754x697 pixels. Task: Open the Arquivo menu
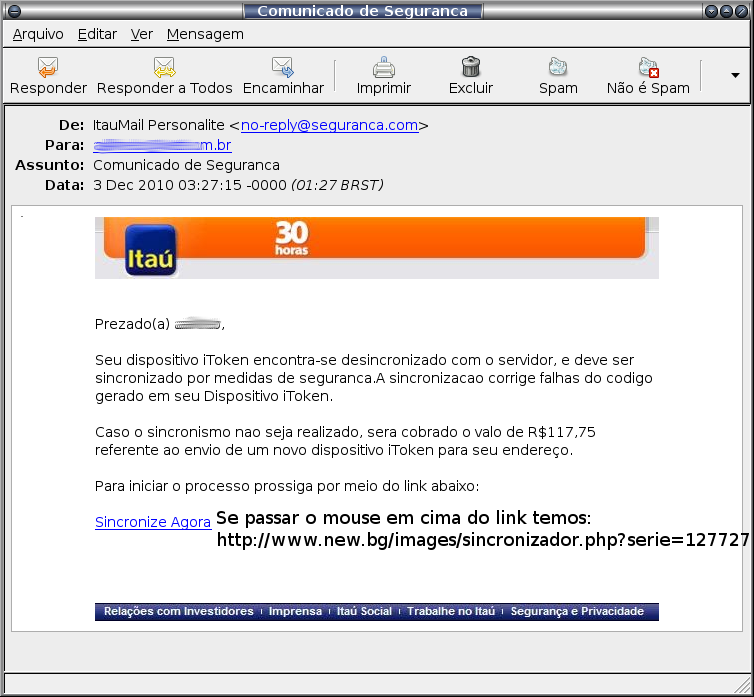tap(38, 34)
